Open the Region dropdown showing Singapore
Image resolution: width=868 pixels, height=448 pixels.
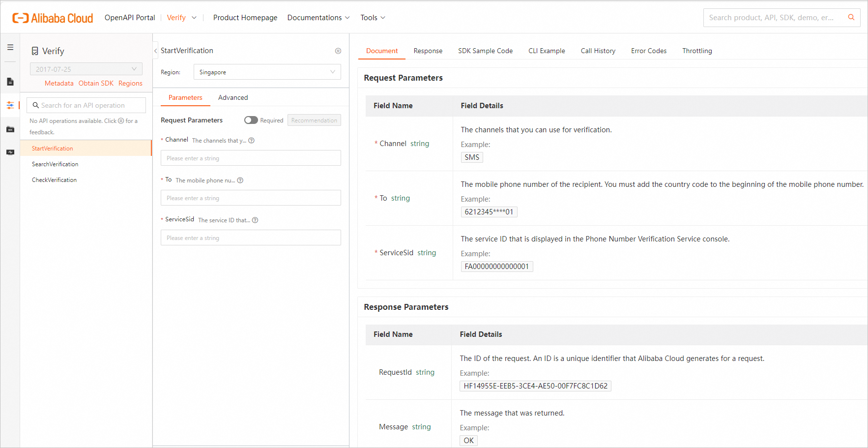click(x=267, y=72)
